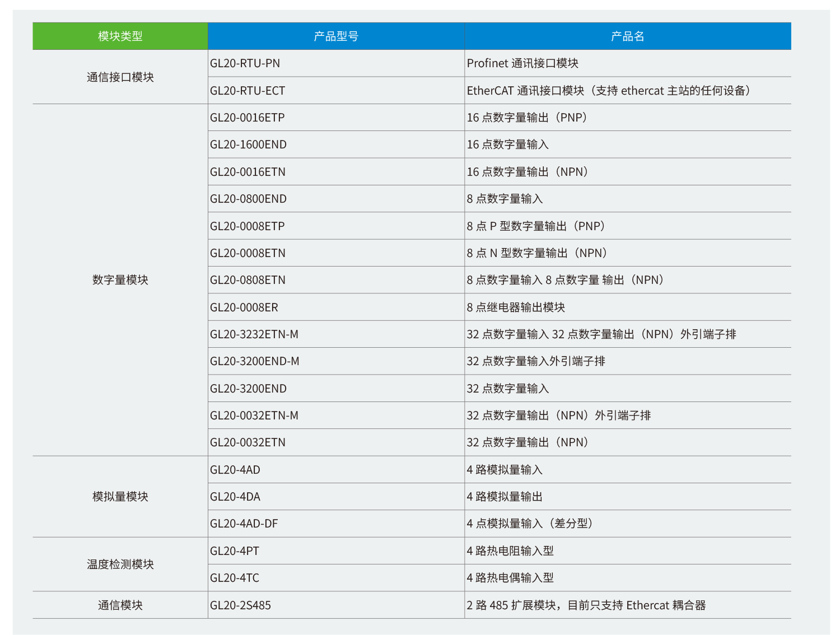Select the GL20-RTU-ECT model cell
This screenshot has width=840, height=635.
pos(248,91)
